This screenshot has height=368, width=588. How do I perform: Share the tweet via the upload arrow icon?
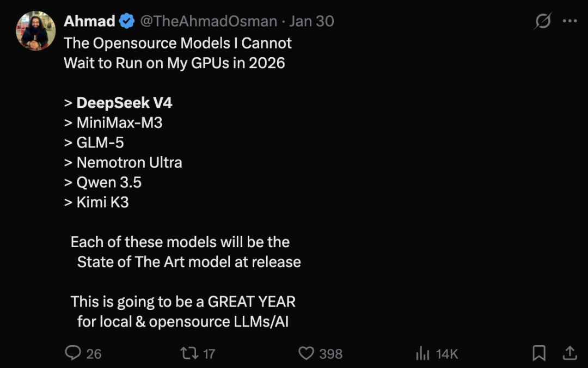coord(569,353)
